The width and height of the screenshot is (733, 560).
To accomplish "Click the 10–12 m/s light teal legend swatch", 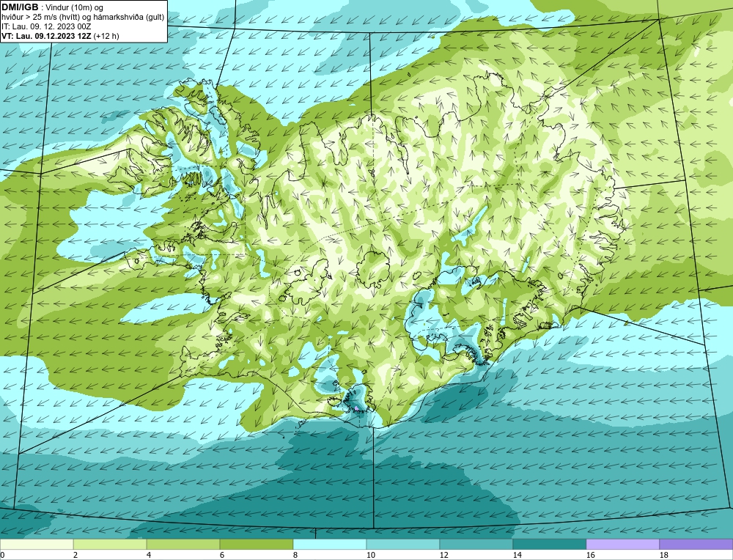I will 403,545.
